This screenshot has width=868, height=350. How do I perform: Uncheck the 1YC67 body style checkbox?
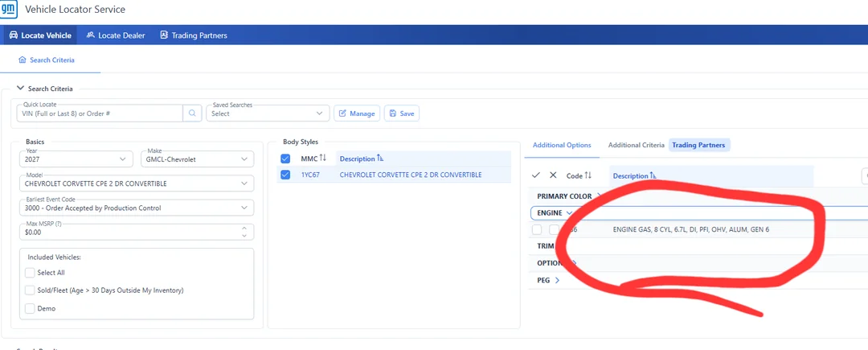point(285,175)
